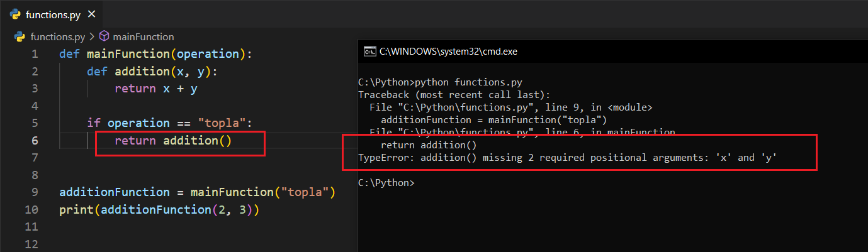868x252 pixels.
Task: Click the Python file icon in the breadcrumb
Action: (20, 36)
